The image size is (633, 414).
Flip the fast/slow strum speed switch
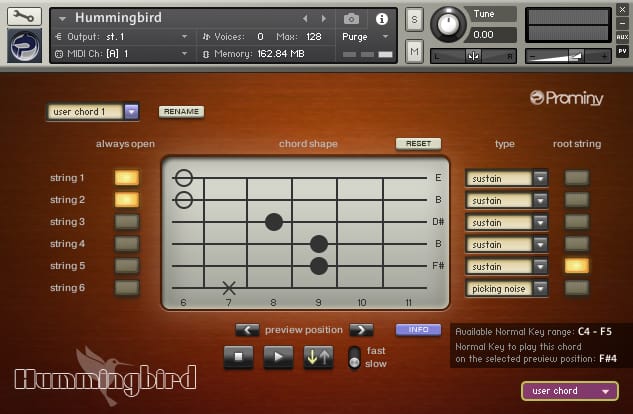pyautogui.click(x=354, y=358)
